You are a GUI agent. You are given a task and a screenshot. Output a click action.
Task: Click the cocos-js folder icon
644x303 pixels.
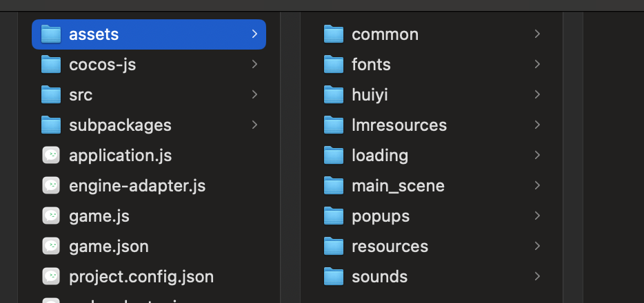pyautogui.click(x=51, y=64)
